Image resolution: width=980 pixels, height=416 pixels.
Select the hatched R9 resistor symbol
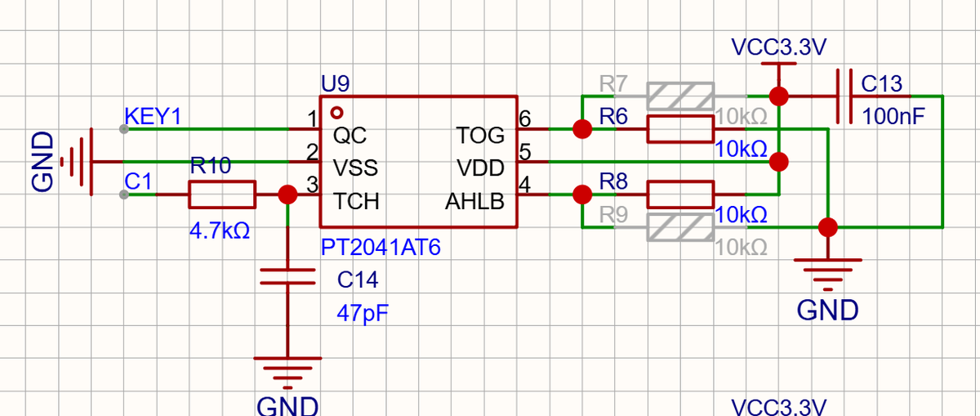tap(680, 226)
